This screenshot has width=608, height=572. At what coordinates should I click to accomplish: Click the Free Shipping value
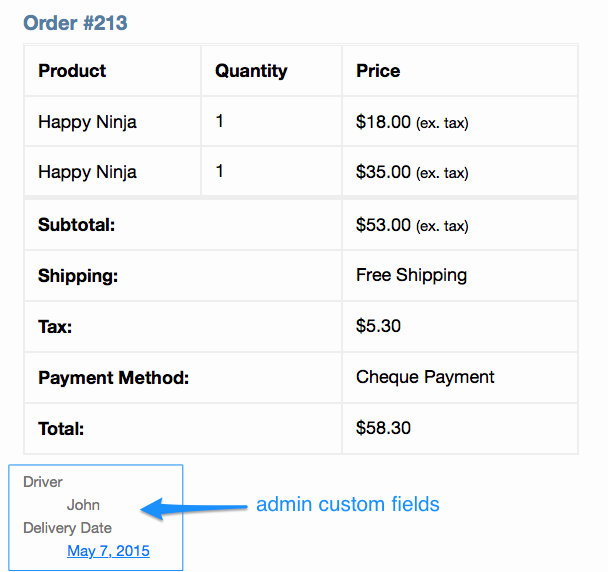pos(411,275)
